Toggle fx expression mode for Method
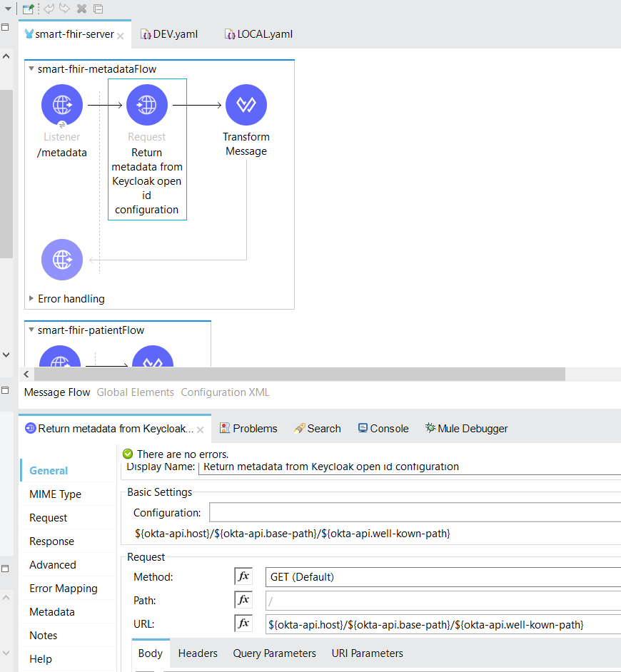 point(243,576)
